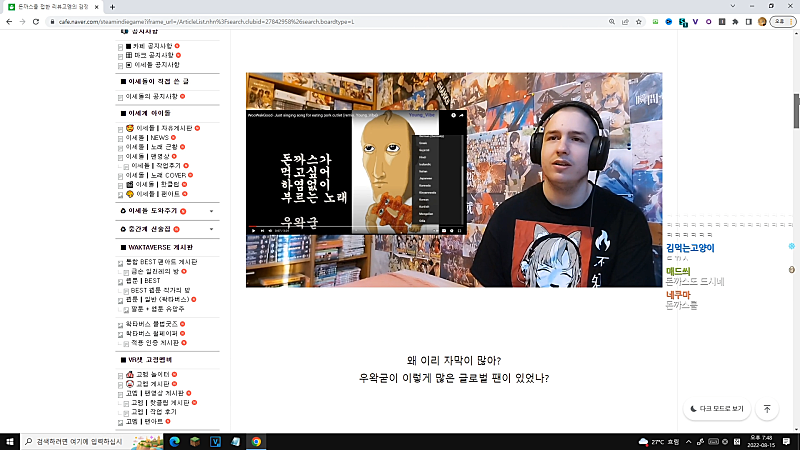Share this page via address bar icon

625,22
